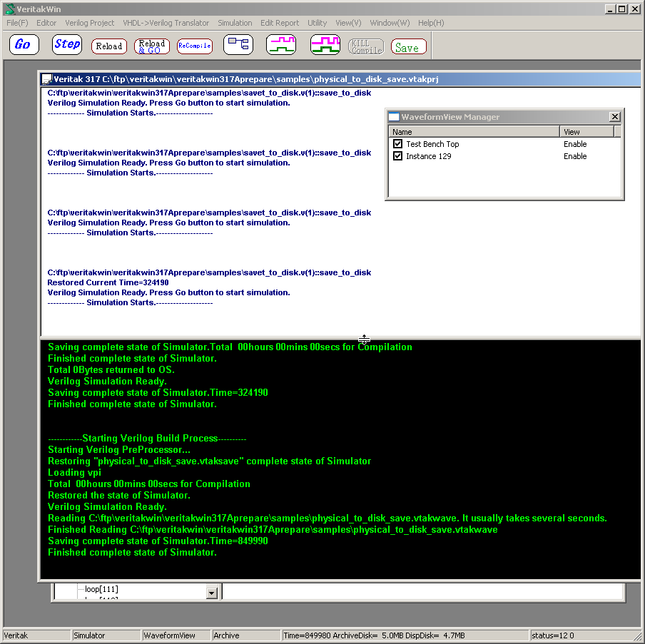Minimize the VeritakWin window
This screenshot has width=645, height=644.
pyautogui.click(x=610, y=9)
